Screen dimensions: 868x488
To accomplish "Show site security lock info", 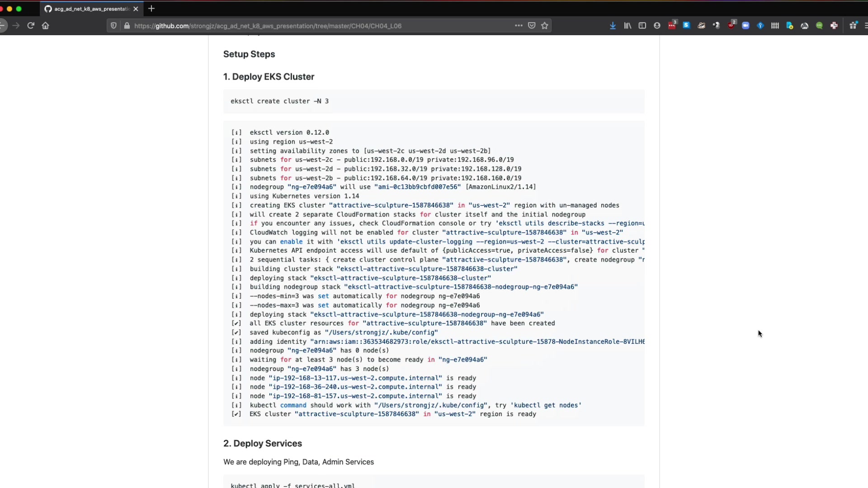I will click(127, 26).
